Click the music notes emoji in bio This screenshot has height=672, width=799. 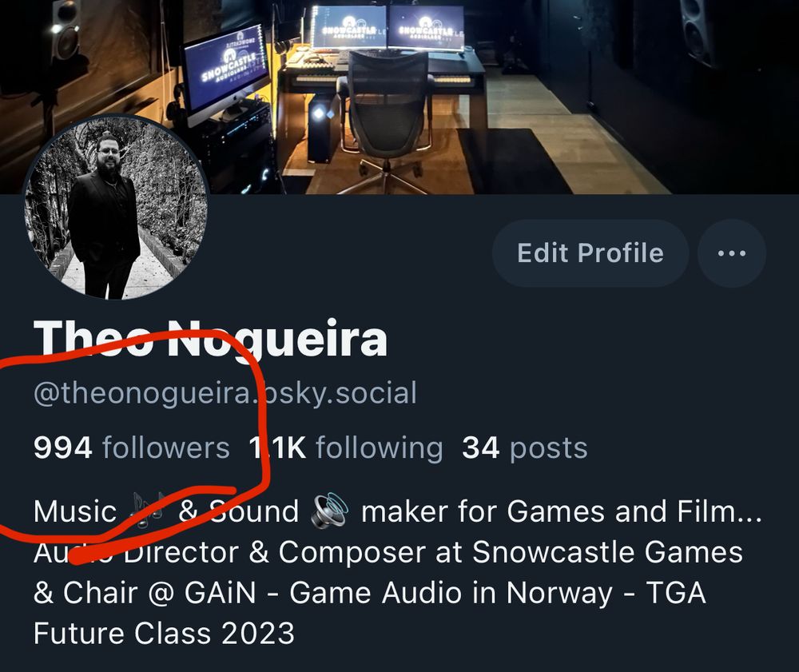pos(147,510)
